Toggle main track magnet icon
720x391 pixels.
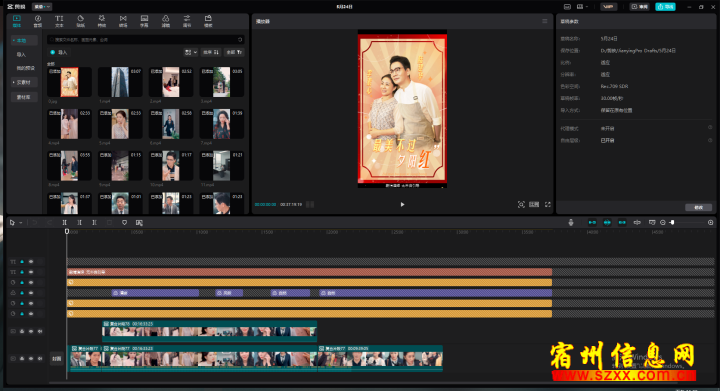click(592, 223)
